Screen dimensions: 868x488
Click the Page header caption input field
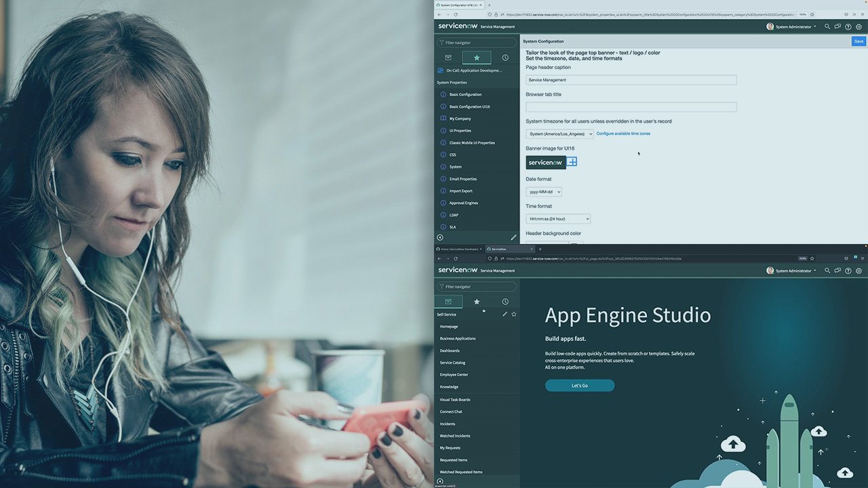click(631, 79)
